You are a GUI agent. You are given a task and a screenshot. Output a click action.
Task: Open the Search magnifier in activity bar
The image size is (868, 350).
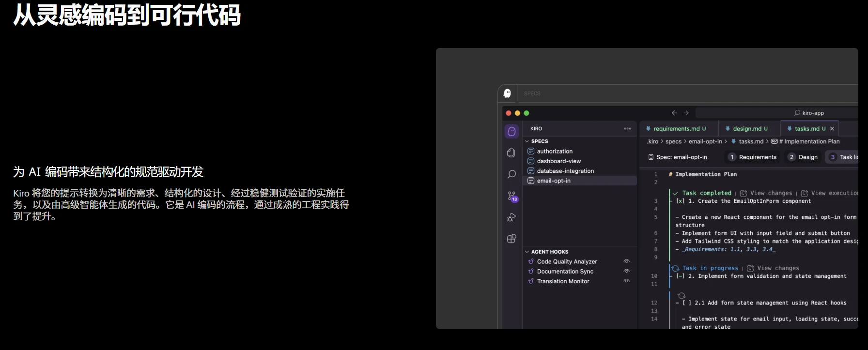(x=511, y=174)
